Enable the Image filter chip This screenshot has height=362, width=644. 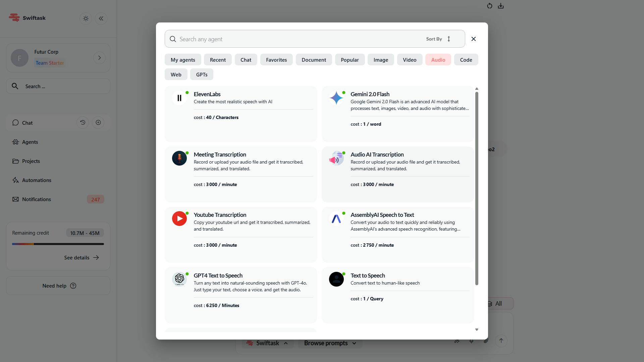pyautogui.click(x=380, y=59)
